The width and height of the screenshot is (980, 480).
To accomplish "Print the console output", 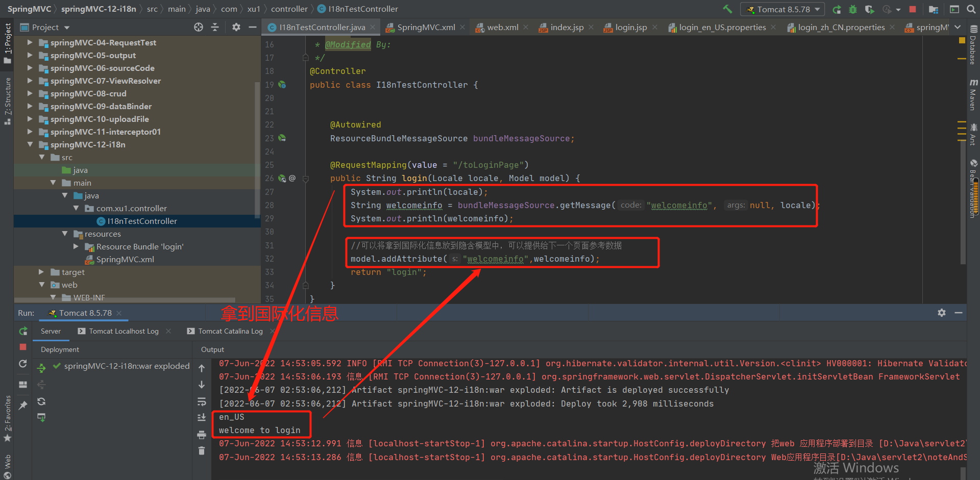I will click(x=202, y=435).
